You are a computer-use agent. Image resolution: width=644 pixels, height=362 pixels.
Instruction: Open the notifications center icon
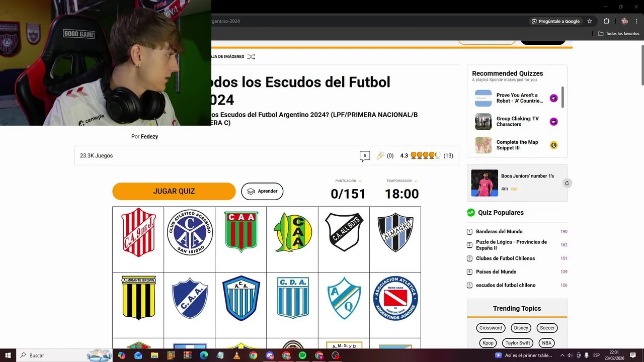tap(633, 355)
